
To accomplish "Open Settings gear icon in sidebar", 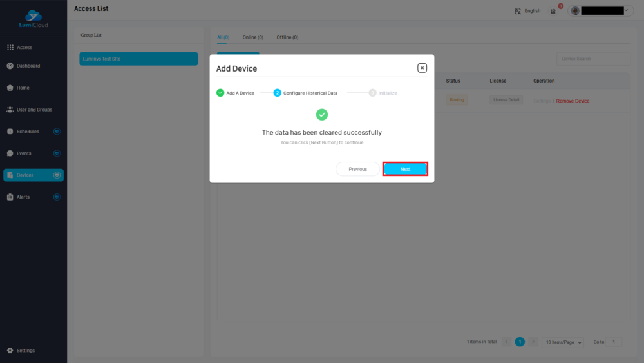I will pyautogui.click(x=10, y=351).
